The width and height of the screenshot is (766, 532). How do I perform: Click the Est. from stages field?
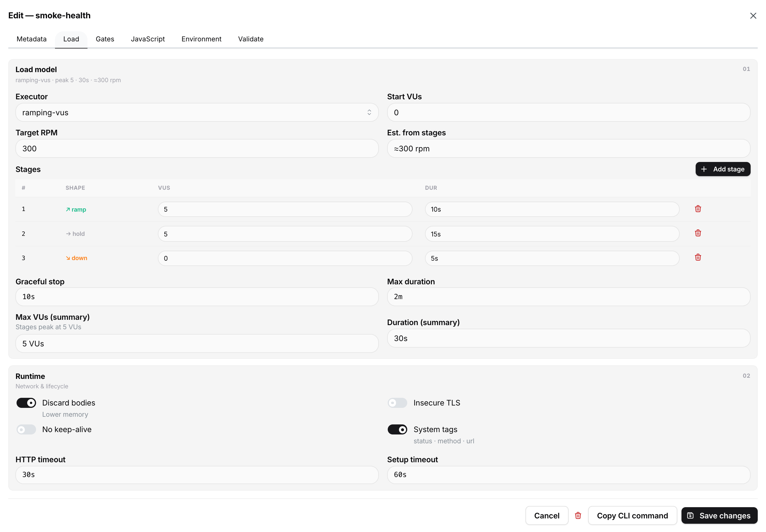pos(569,148)
